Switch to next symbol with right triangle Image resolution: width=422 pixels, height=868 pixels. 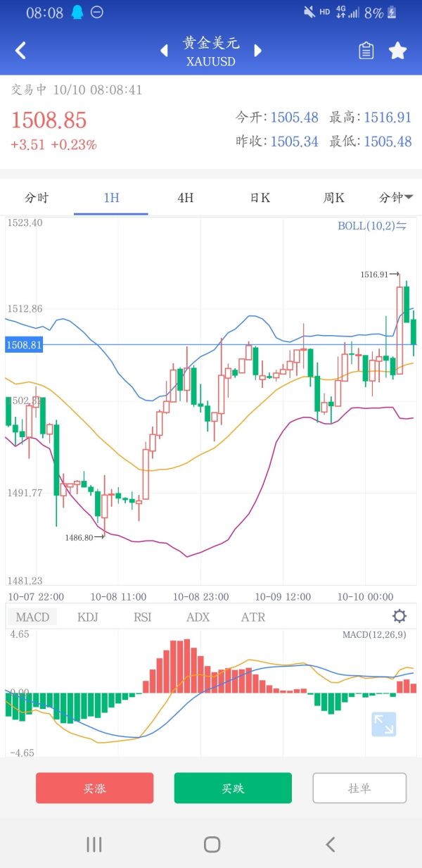point(257,51)
